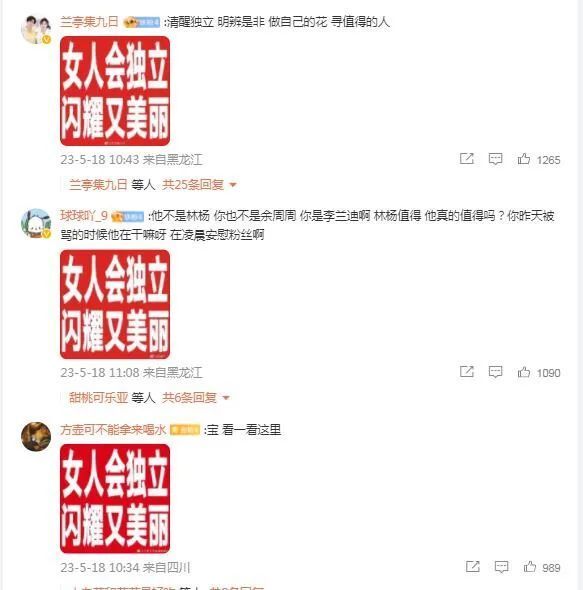
Task: Open 方壶可不能拿来喝水 user profile
Action: coord(113,429)
